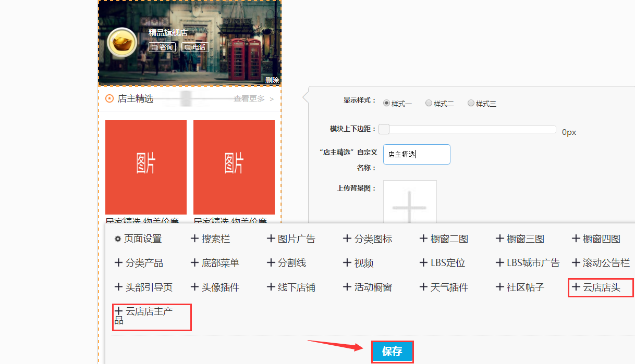Viewport: 635px width, 364px height.
Task: Add the 图片广告 image ad module
Action: pyautogui.click(x=291, y=239)
